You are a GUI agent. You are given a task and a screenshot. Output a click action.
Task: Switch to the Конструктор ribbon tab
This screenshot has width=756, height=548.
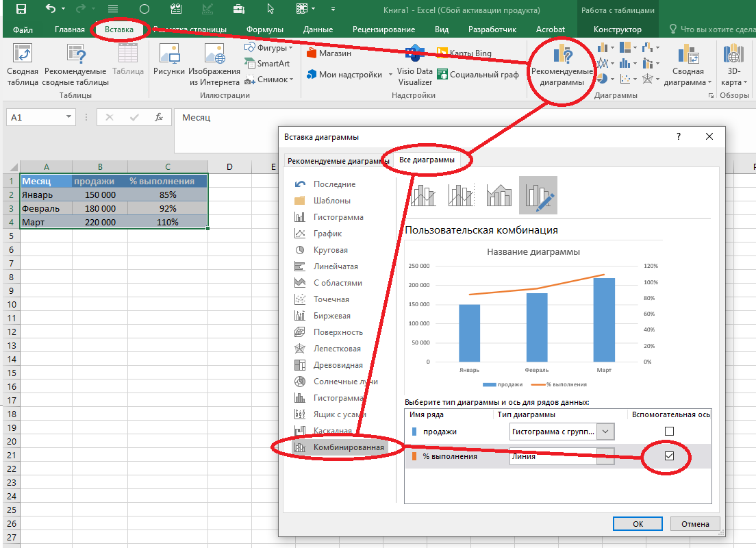click(x=617, y=29)
